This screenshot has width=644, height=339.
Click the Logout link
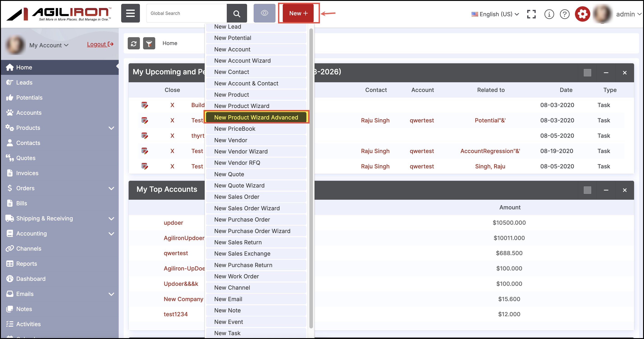(x=100, y=44)
